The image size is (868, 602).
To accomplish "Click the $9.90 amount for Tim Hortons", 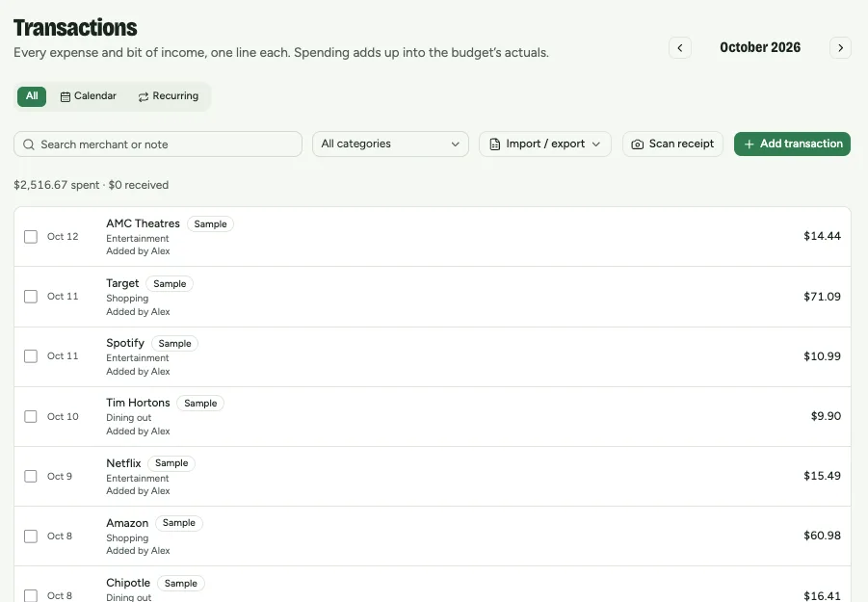I will tap(826, 416).
